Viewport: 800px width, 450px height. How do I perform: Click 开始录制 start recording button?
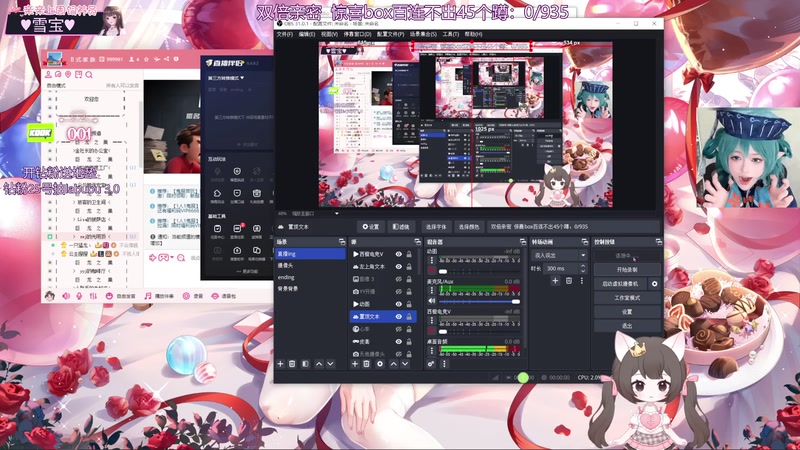[x=627, y=269]
